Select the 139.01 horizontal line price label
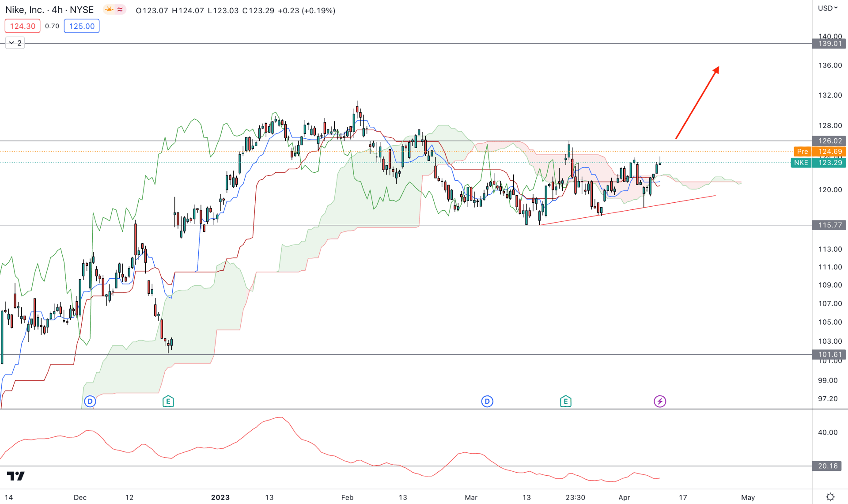Viewport: 848px width, 504px height. [829, 43]
